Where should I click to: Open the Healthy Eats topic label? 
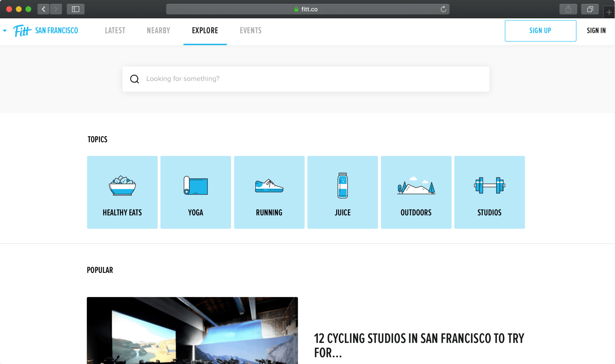tap(122, 212)
